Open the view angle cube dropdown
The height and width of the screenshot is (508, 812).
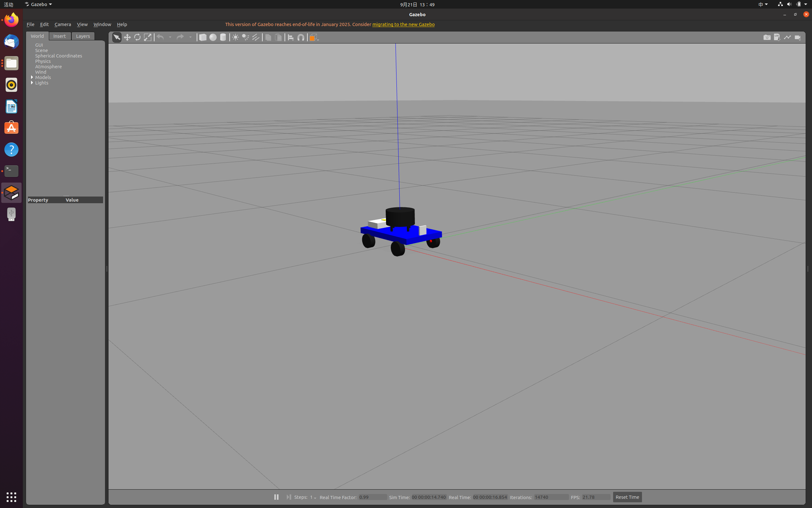(314, 37)
